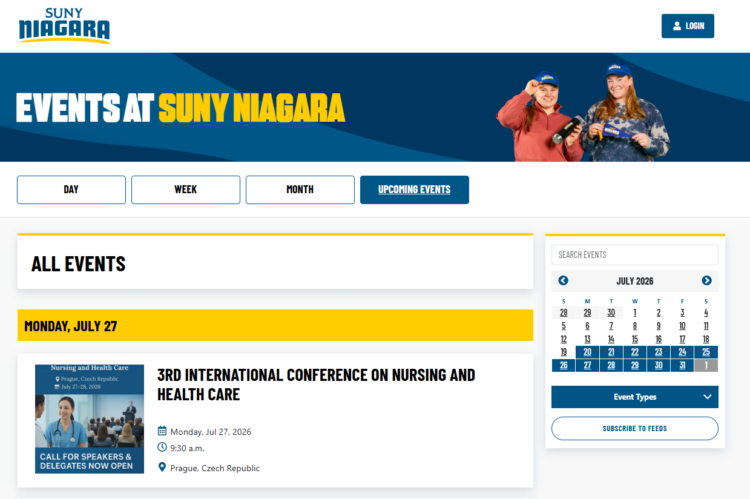Select grayed August 1 in calendar
750x499 pixels.
coord(706,366)
